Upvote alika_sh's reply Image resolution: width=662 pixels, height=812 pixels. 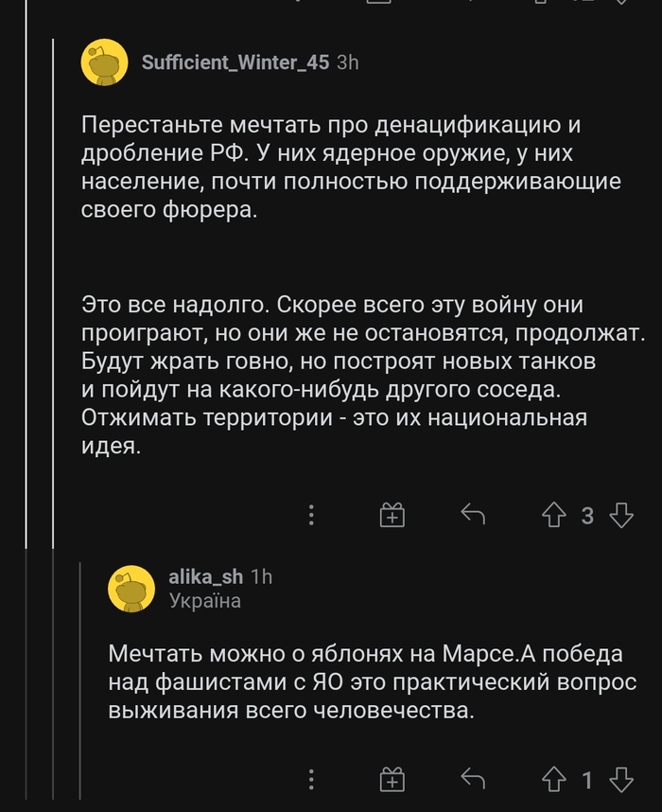point(553,779)
